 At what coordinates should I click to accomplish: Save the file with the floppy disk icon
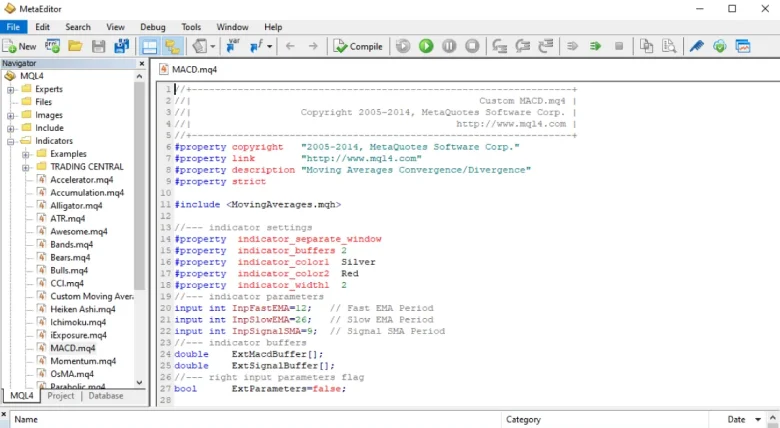(x=98, y=46)
